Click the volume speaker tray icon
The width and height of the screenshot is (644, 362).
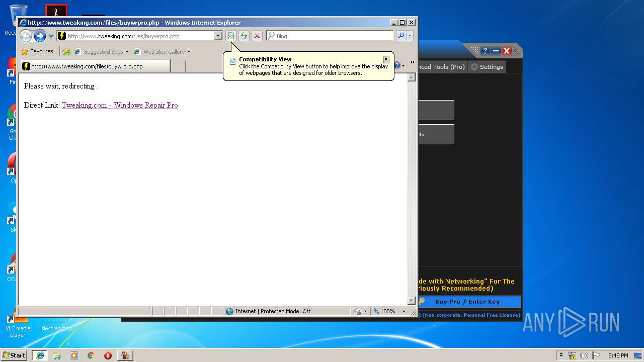tap(584, 355)
